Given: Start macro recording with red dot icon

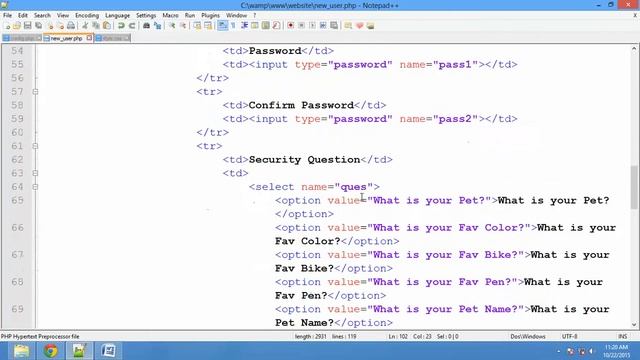Looking at the screenshot, I should tap(291, 26).
